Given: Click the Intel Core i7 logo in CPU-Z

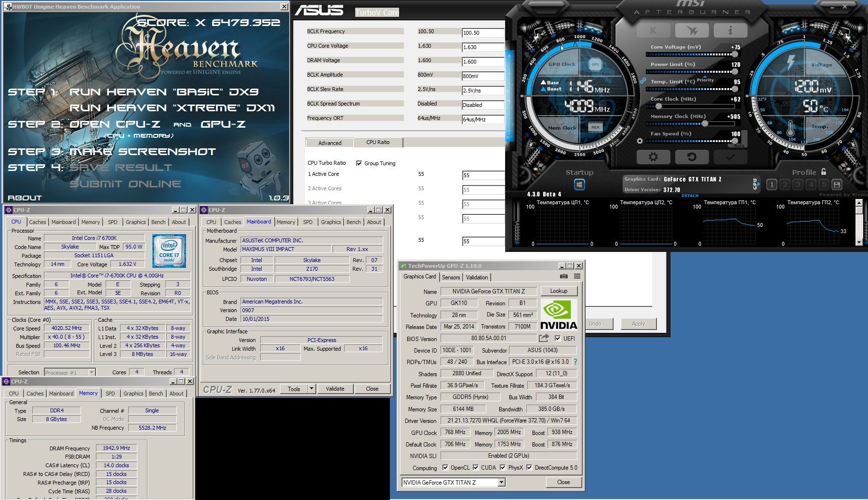Looking at the screenshot, I should 169,251.
